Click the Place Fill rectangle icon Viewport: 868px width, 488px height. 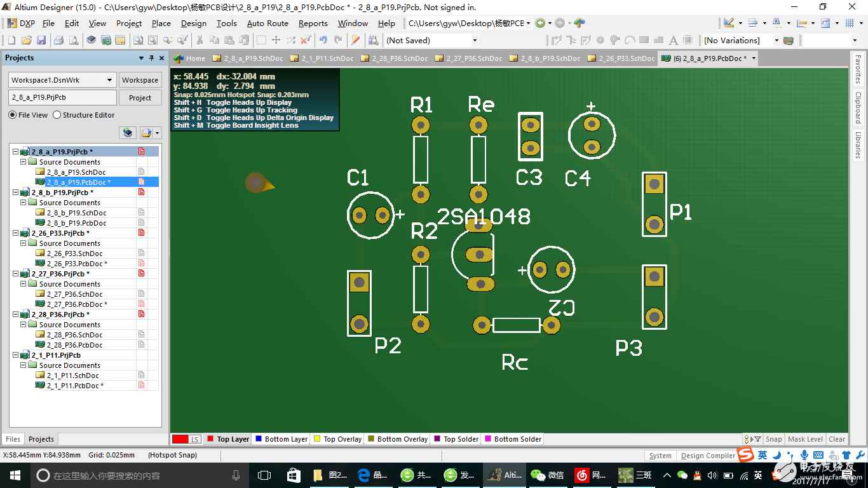(644, 40)
